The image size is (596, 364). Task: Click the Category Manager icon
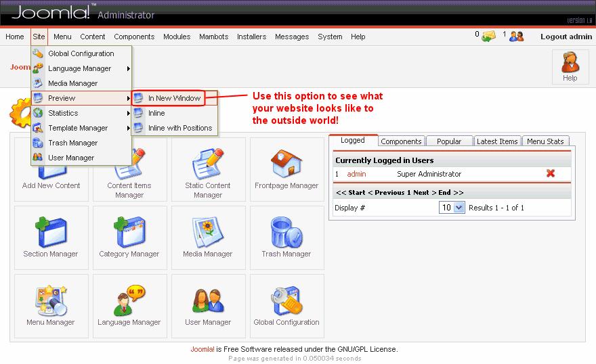click(129, 232)
